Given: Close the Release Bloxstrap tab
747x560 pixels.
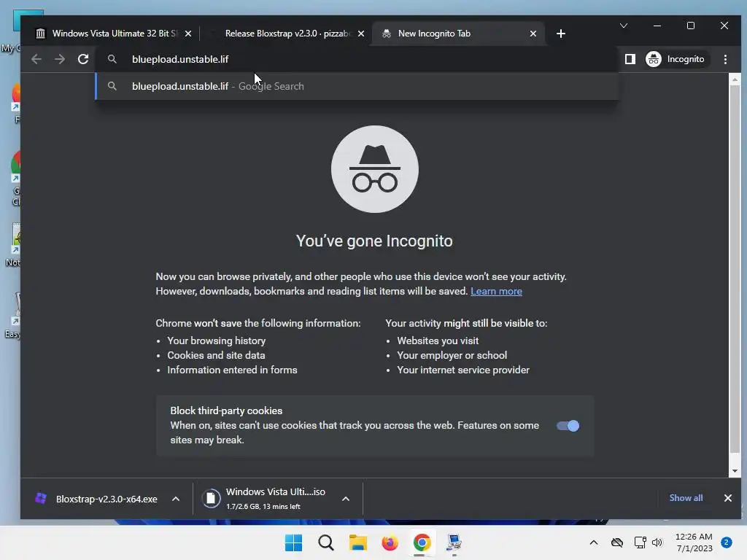Looking at the screenshot, I should tap(361, 34).
